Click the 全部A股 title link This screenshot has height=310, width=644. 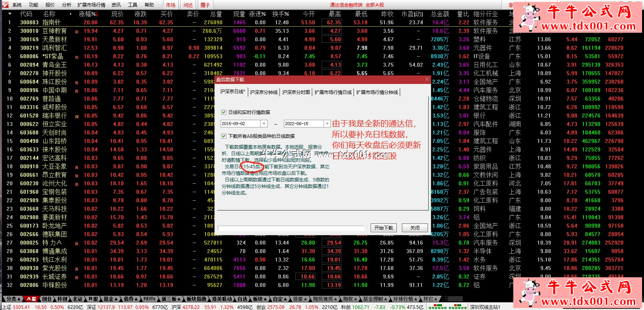point(375,5)
